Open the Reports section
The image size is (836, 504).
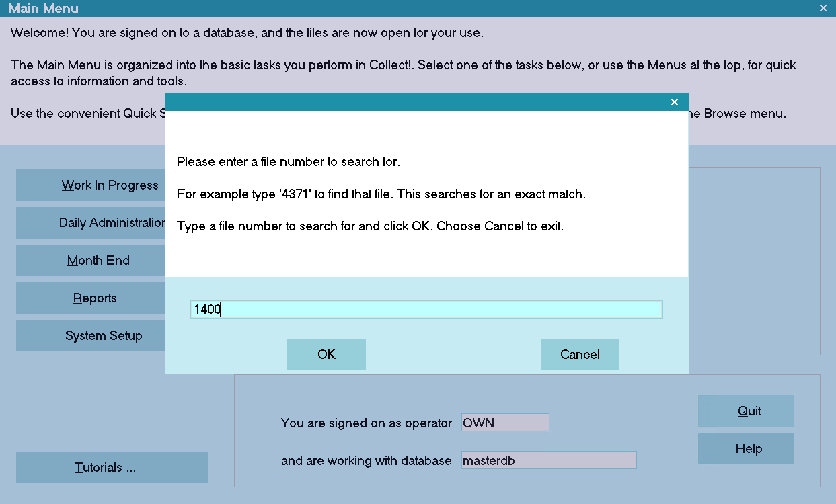[x=90, y=298]
